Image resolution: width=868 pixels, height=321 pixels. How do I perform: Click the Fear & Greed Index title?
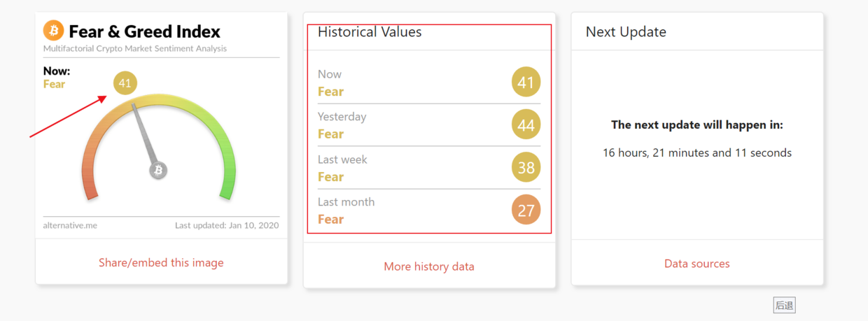point(144,31)
